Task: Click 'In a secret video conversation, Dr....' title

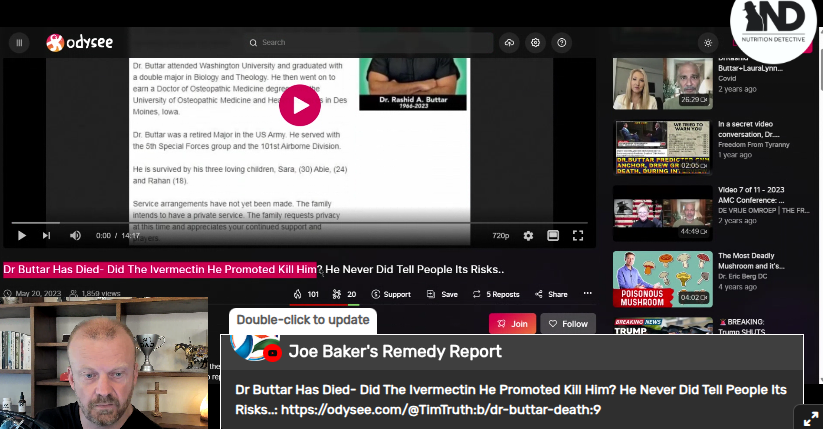Action: 748,129
